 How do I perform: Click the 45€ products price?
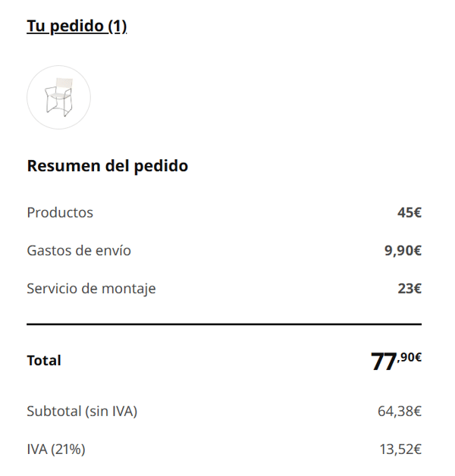point(409,212)
